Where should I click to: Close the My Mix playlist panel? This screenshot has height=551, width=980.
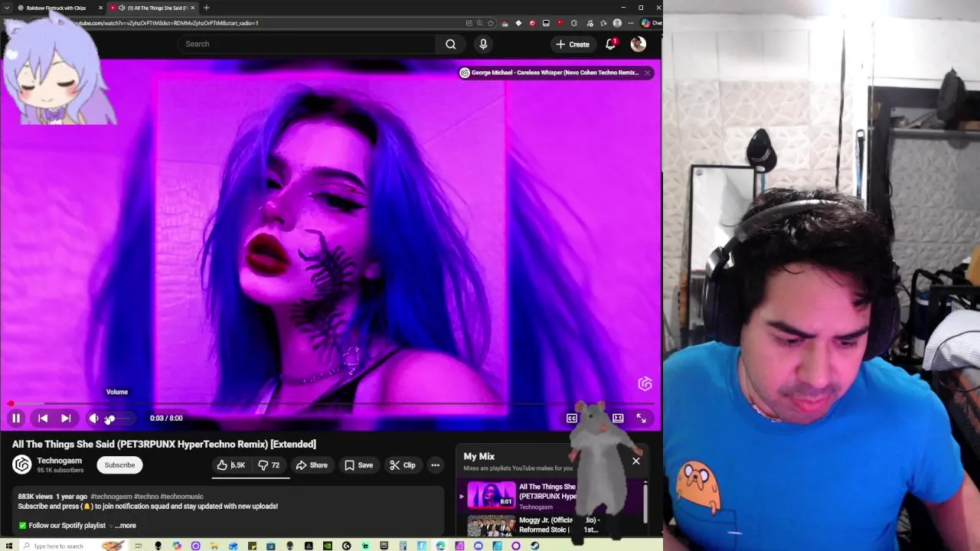[x=636, y=461]
